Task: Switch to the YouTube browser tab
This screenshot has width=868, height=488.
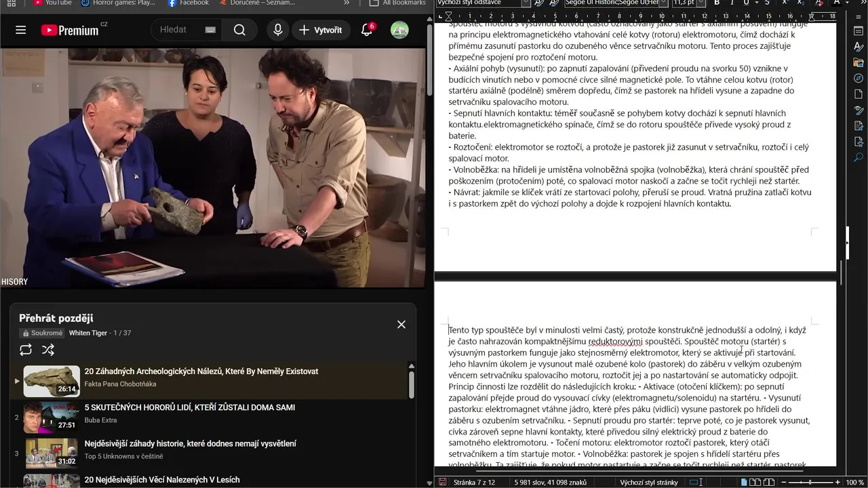Action: (x=52, y=3)
